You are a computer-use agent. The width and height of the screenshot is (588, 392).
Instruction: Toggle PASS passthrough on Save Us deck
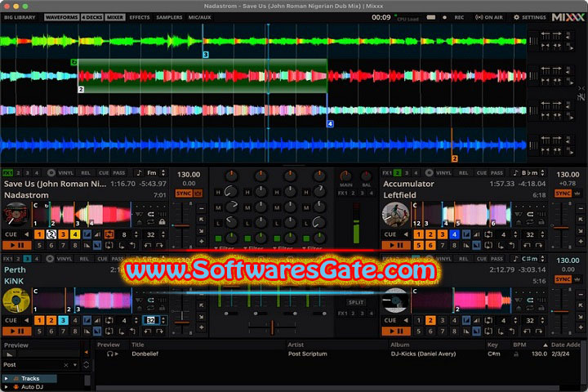tap(119, 173)
